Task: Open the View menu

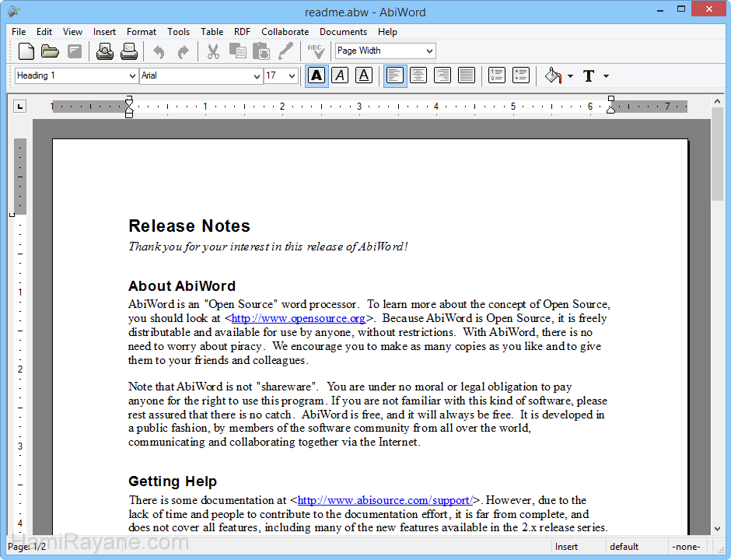Action: [x=73, y=32]
